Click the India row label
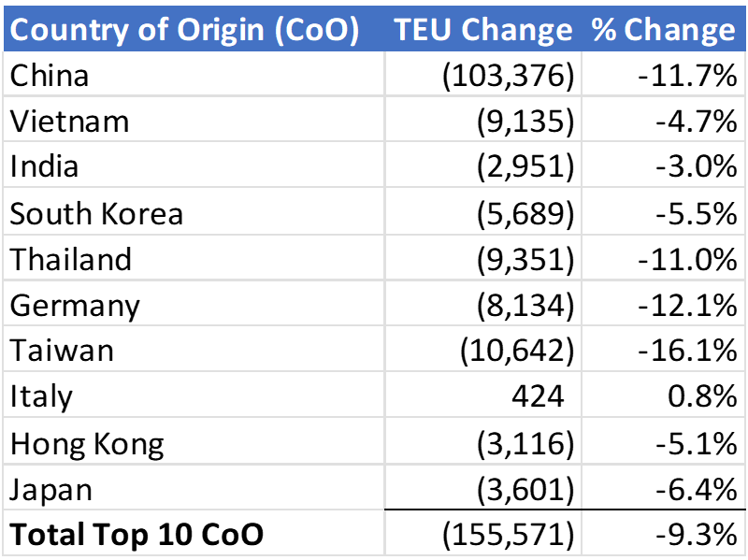Image resolution: width=748 pixels, height=560 pixels. (44, 167)
